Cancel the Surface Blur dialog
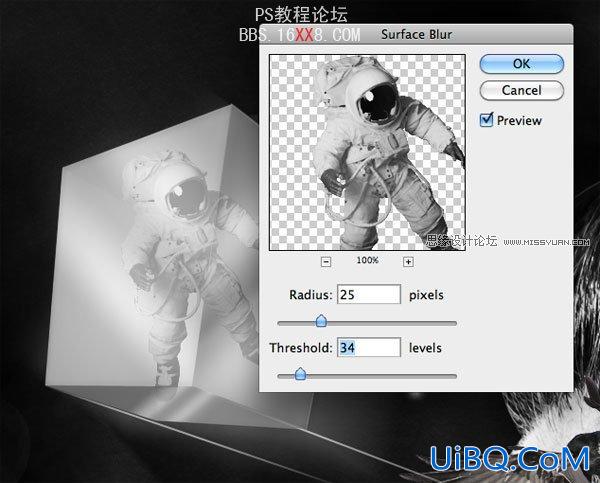 click(x=522, y=90)
